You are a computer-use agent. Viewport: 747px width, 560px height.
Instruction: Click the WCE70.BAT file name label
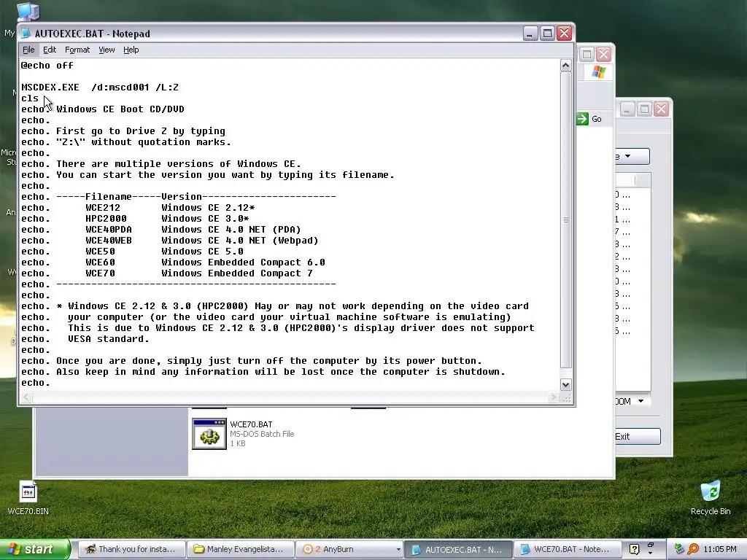(x=251, y=424)
